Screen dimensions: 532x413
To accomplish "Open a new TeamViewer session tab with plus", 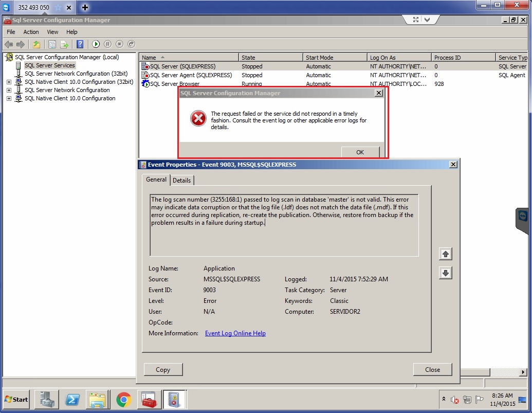I will pos(85,7).
